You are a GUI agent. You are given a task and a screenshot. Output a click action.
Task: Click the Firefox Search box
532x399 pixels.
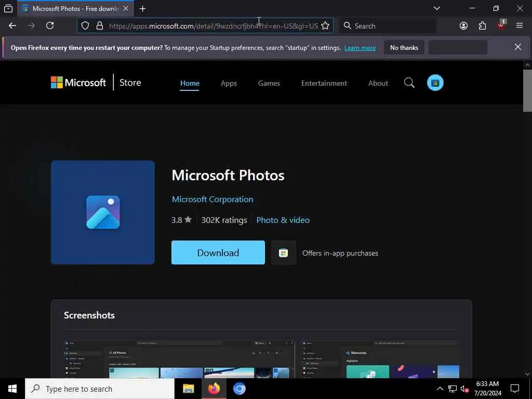(x=388, y=26)
